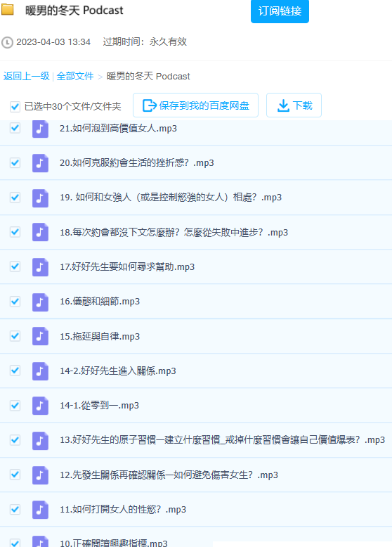Image resolution: width=392 pixels, height=547 pixels.
Task: Select the audio icon beside 17.好好先生要如何尋求幫助.mp3
Action: click(x=40, y=267)
